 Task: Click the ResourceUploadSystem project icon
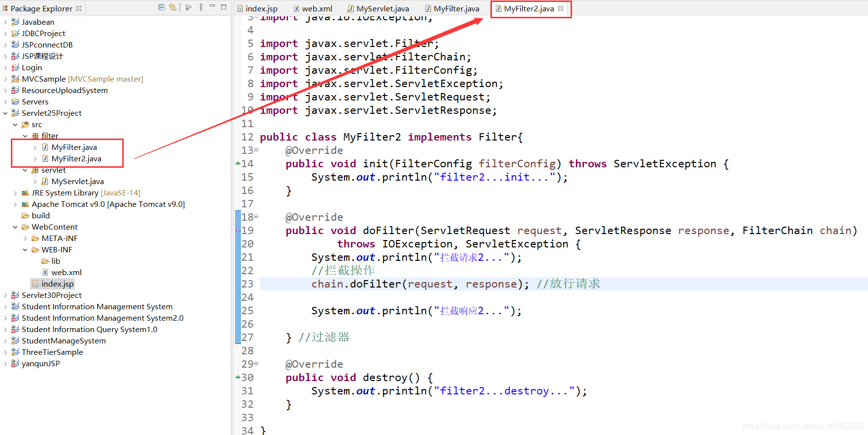15,90
